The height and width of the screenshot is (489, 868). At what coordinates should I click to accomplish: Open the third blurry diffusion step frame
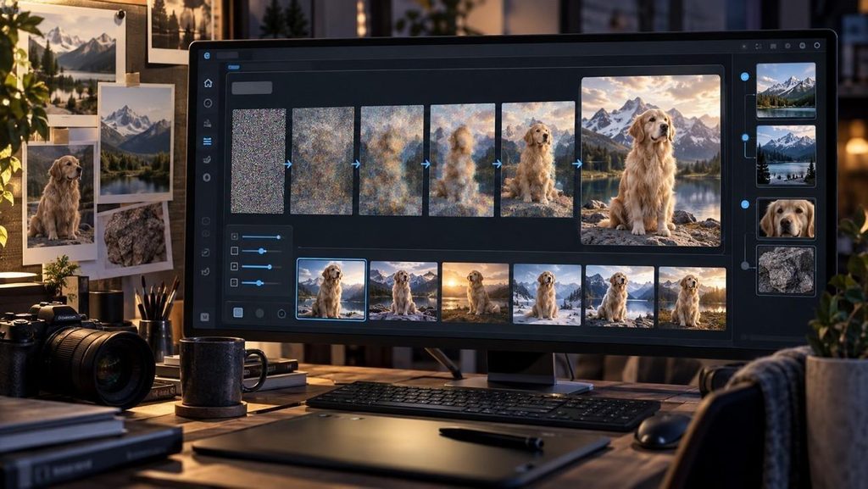pyautogui.click(x=391, y=160)
